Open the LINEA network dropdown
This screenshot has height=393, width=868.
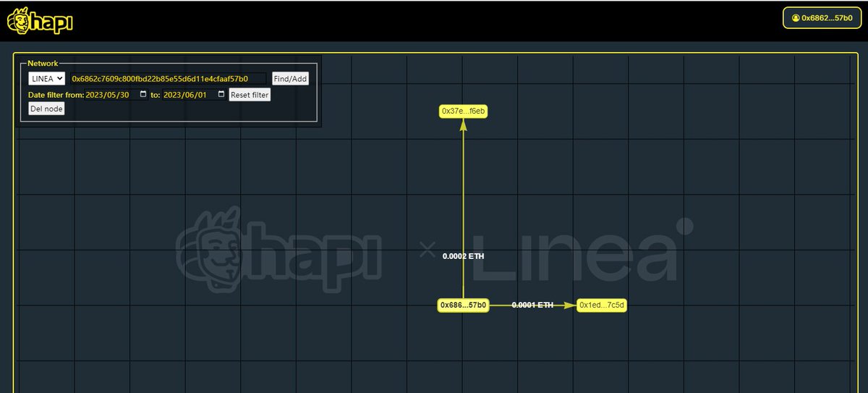(x=47, y=78)
